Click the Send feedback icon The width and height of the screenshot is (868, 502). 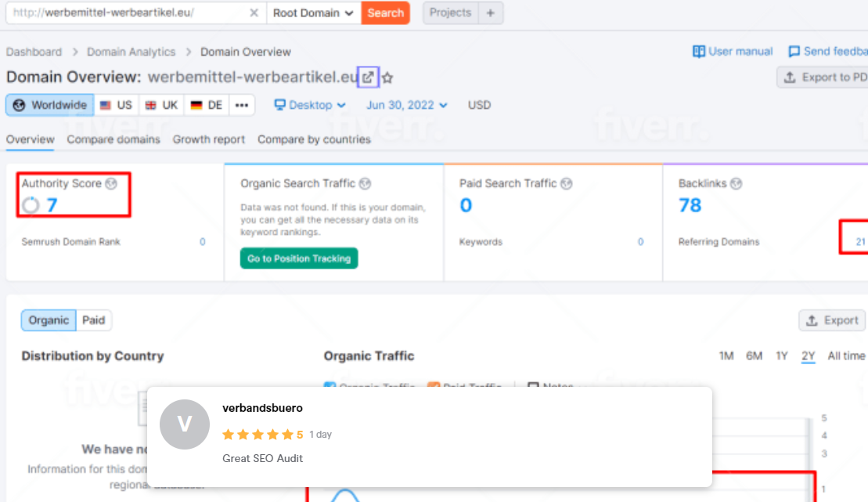click(794, 51)
